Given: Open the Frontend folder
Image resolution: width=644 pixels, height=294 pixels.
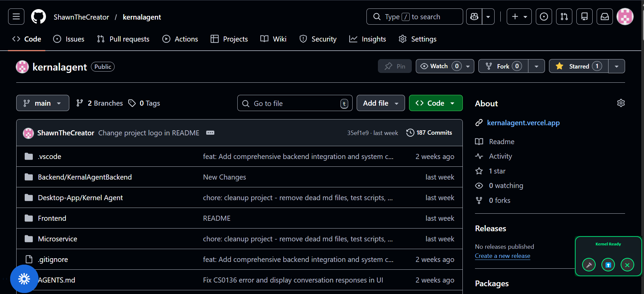Looking at the screenshot, I should [x=52, y=218].
